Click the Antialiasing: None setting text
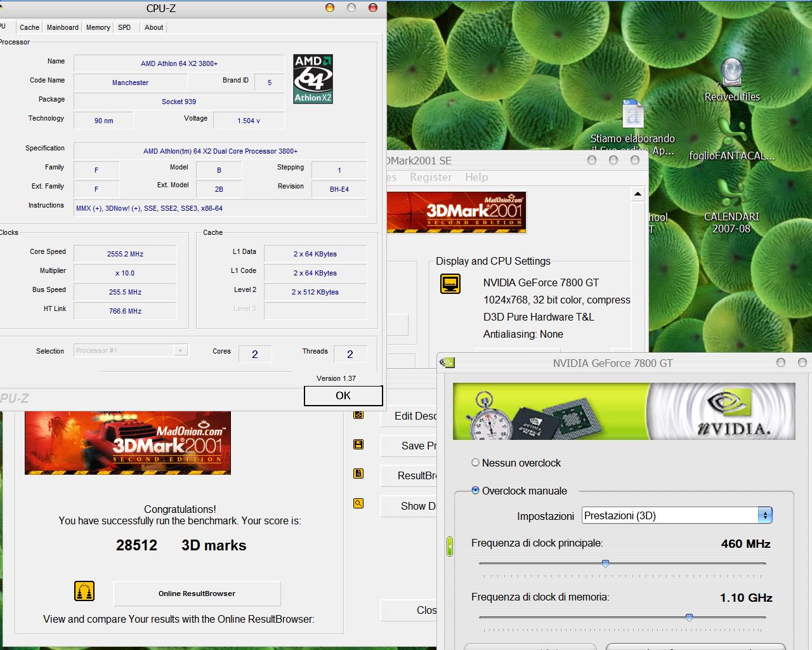812x650 pixels. (x=523, y=334)
